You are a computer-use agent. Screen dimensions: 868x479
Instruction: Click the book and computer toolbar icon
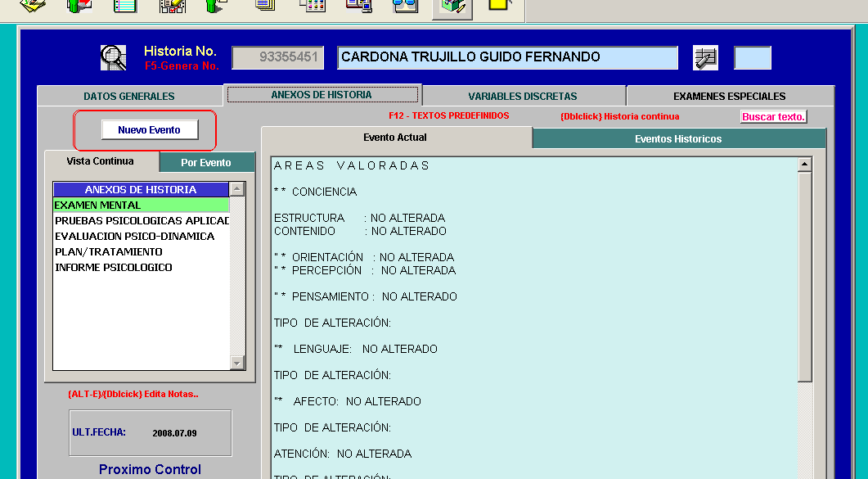point(358,6)
